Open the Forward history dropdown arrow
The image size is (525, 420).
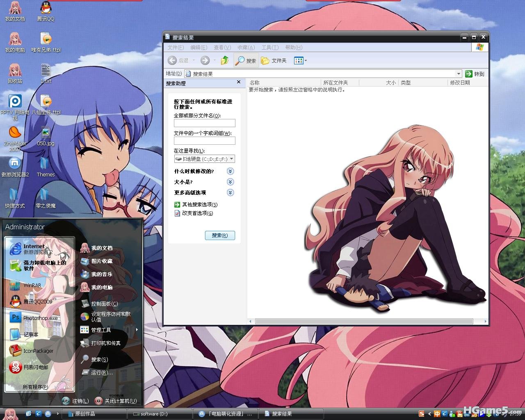[214, 61]
